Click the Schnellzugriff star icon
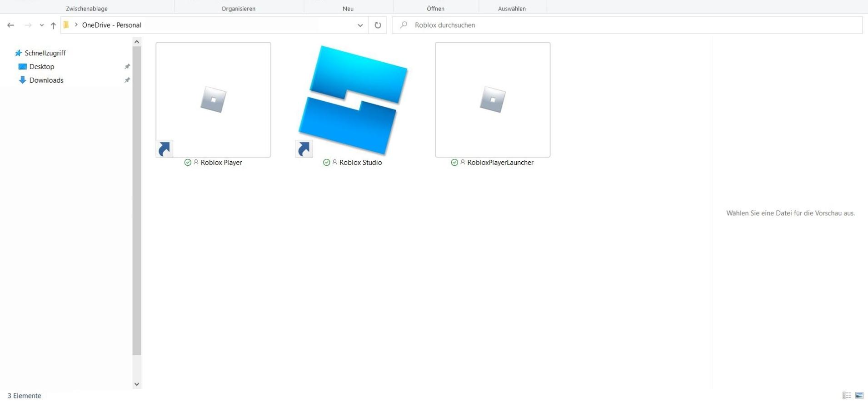868x402 pixels. (x=19, y=53)
